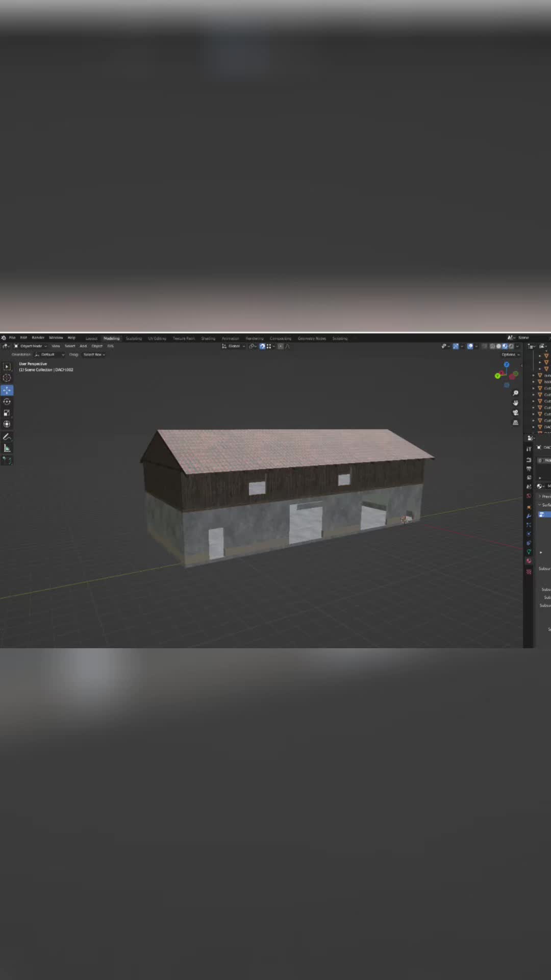Select the Measure tool

7,448
